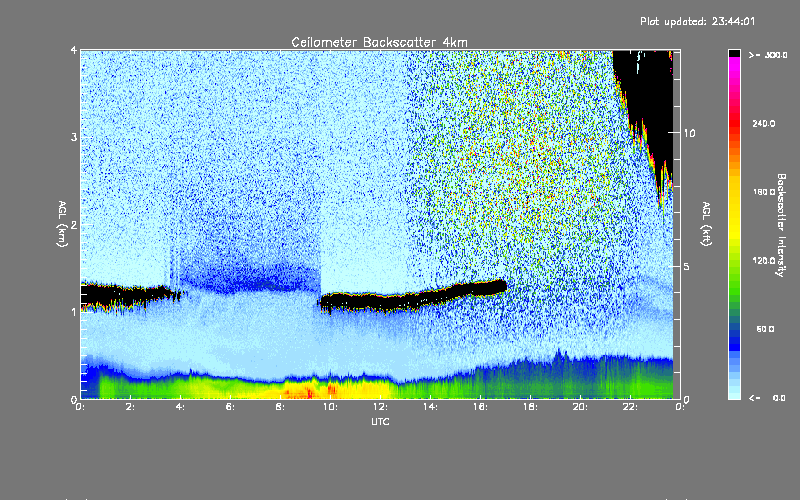Click the x-axis tick label '2:'
The image size is (800, 500).
131,407
